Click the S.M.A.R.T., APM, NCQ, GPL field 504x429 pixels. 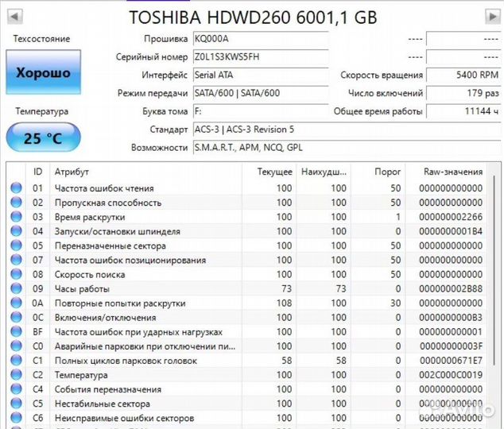[x=347, y=148]
